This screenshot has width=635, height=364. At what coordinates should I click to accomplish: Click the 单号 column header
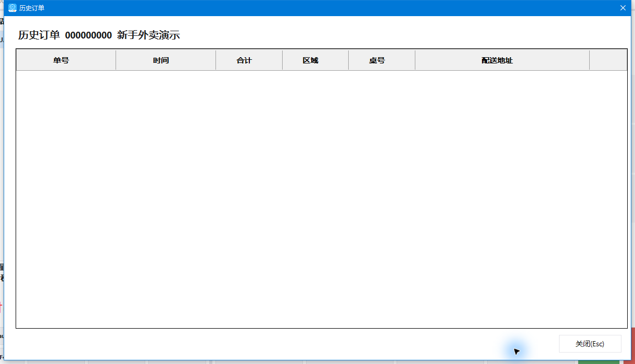66,60
